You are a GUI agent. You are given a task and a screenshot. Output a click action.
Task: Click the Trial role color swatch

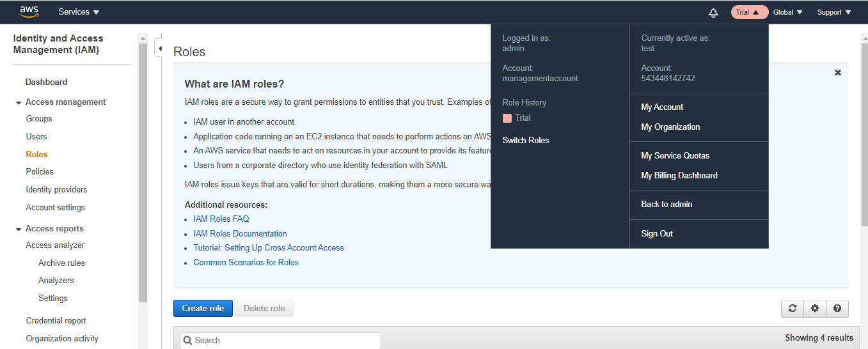[507, 118]
